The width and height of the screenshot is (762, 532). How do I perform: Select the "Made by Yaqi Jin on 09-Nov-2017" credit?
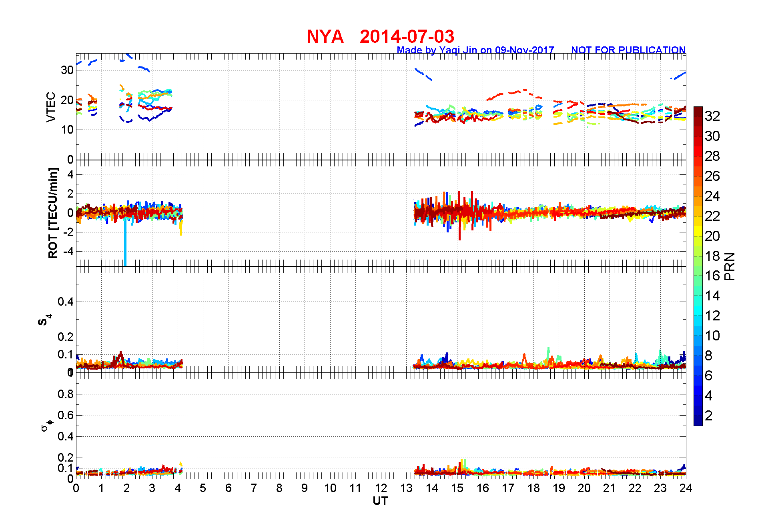click(475, 50)
